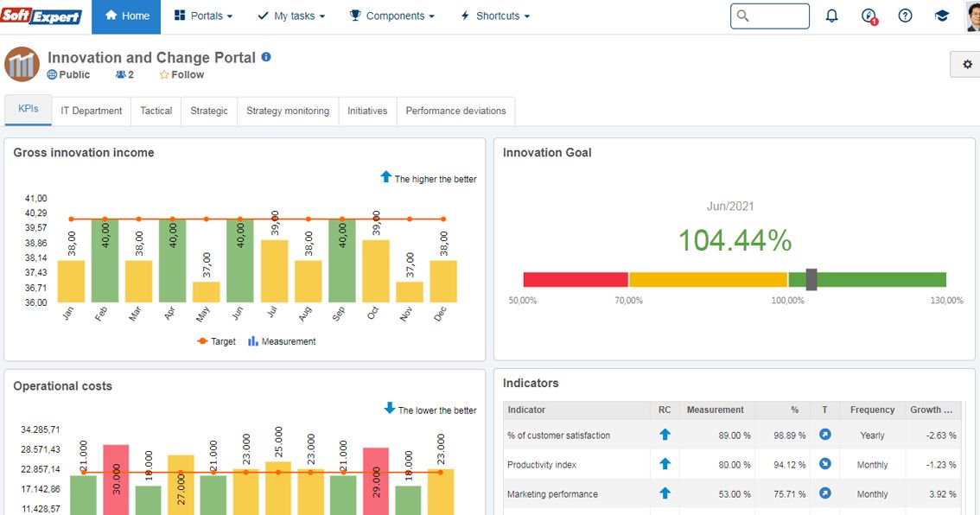The width and height of the screenshot is (980, 515).
Task: Click the Jul bar in income chart
Action: [x=274, y=271]
